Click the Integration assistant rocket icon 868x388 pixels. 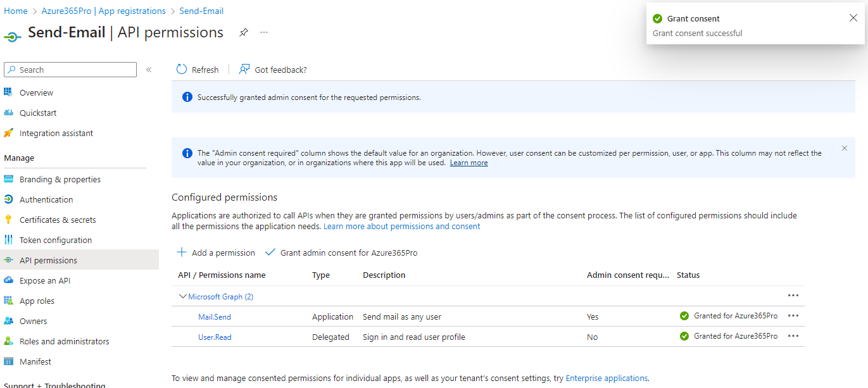click(x=8, y=133)
